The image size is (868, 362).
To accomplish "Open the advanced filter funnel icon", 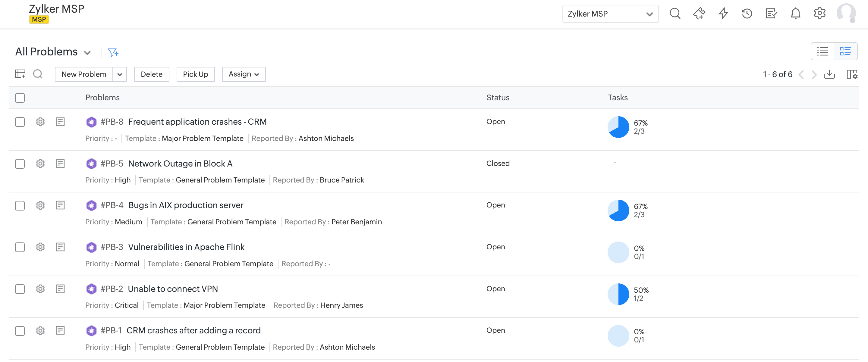I will pos(112,52).
